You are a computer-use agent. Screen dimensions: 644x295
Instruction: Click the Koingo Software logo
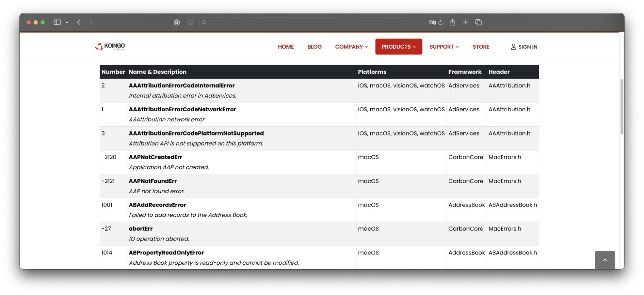(110, 47)
